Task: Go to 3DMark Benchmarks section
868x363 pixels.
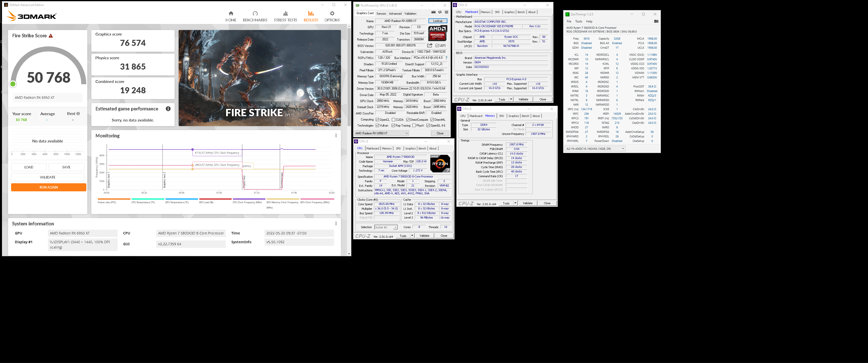Action: (255, 16)
